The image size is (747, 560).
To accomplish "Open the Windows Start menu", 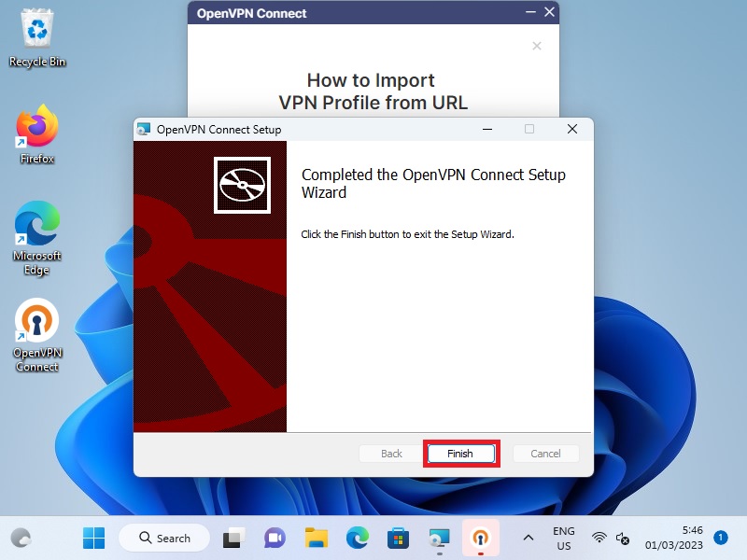I will point(93,538).
